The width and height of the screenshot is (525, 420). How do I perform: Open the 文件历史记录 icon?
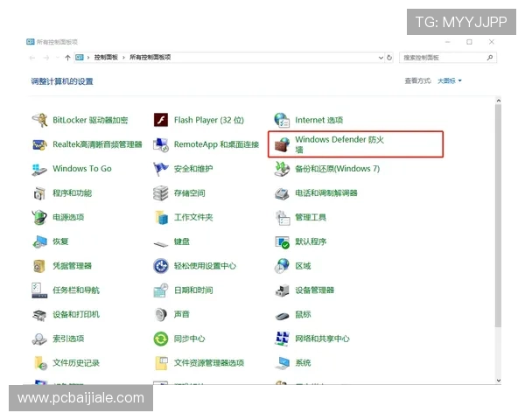point(40,363)
